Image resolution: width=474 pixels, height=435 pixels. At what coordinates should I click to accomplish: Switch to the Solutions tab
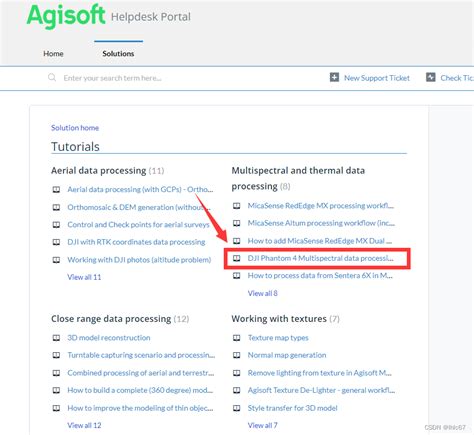118,54
